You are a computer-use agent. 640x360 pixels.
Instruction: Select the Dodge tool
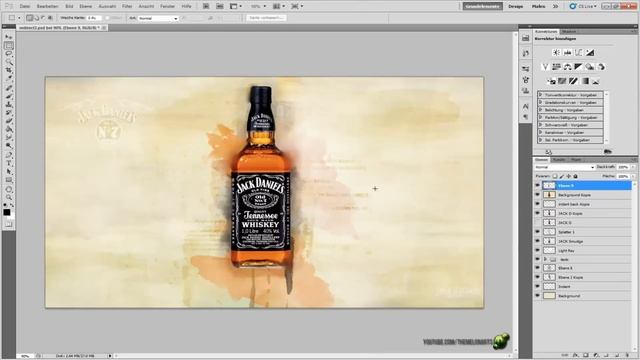click(x=9, y=146)
